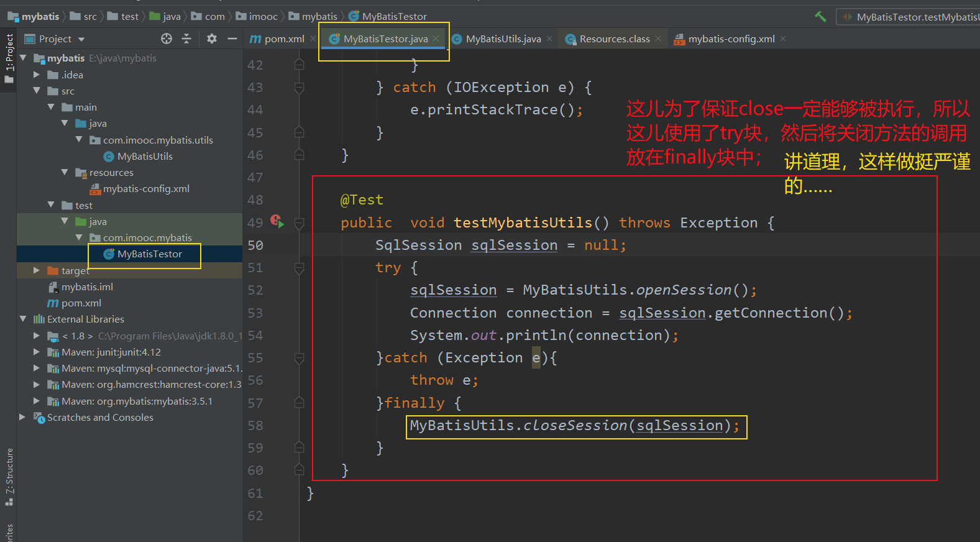Select the JDK 1.8 library entry

pos(144,336)
